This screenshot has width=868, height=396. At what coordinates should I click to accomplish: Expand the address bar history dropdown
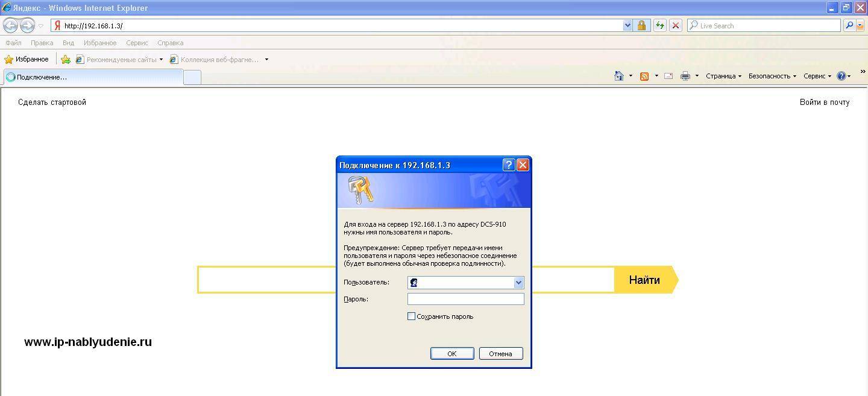click(x=627, y=25)
